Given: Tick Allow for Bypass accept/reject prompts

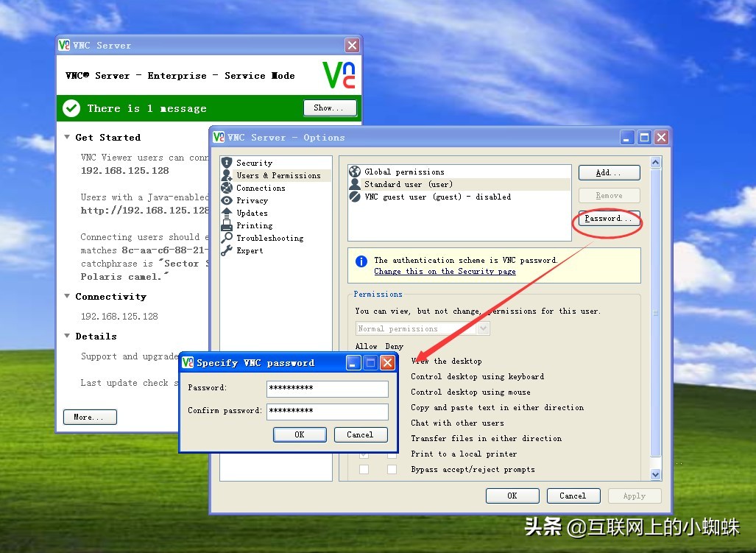Looking at the screenshot, I should (364, 469).
